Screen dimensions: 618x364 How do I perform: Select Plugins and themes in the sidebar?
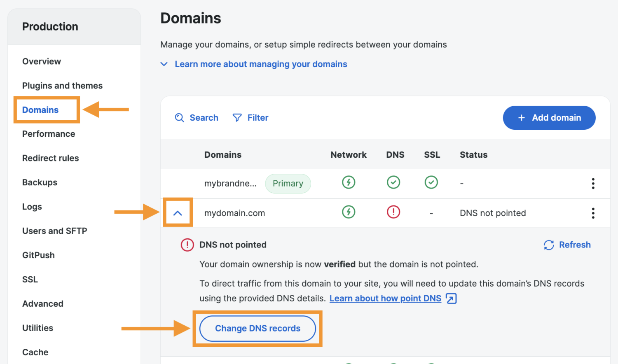[x=62, y=85]
